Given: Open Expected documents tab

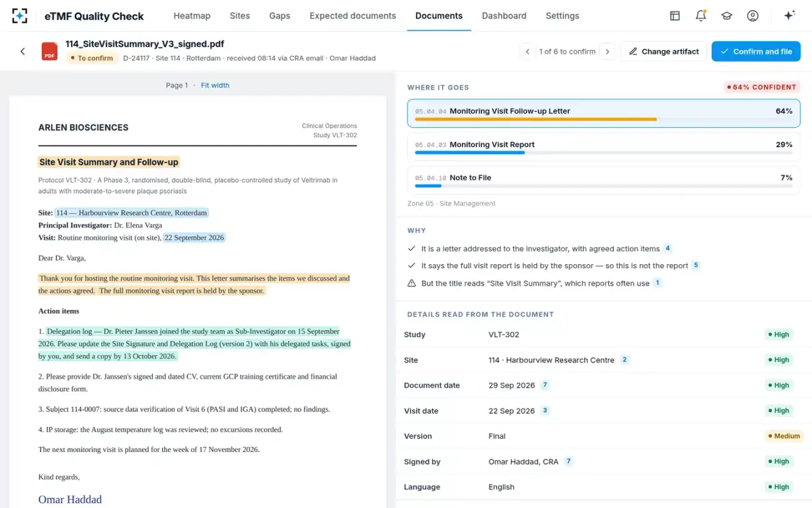Looking at the screenshot, I should point(353,16).
